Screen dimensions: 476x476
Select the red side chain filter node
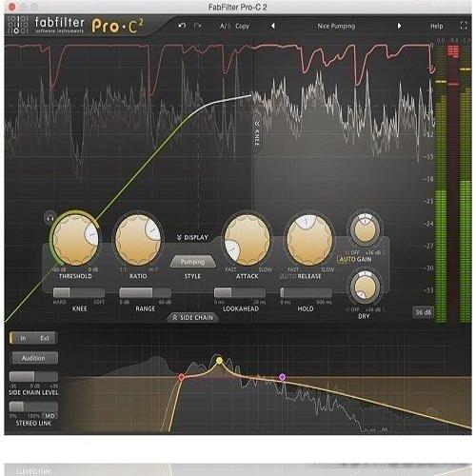click(181, 377)
